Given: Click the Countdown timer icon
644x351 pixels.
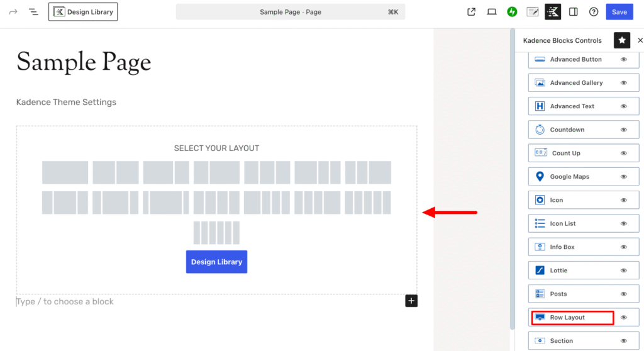Looking at the screenshot, I should click(540, 130).
